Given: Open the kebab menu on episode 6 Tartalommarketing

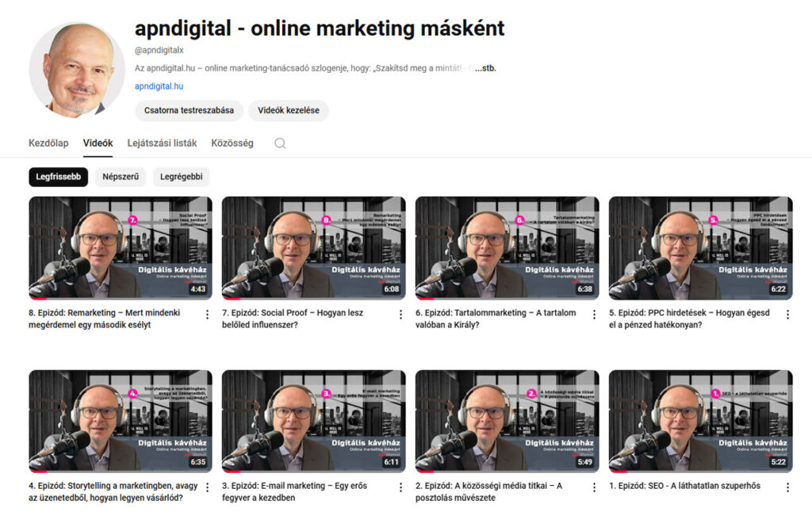Looking at the screenshot, I should click(x=593, y=314).
